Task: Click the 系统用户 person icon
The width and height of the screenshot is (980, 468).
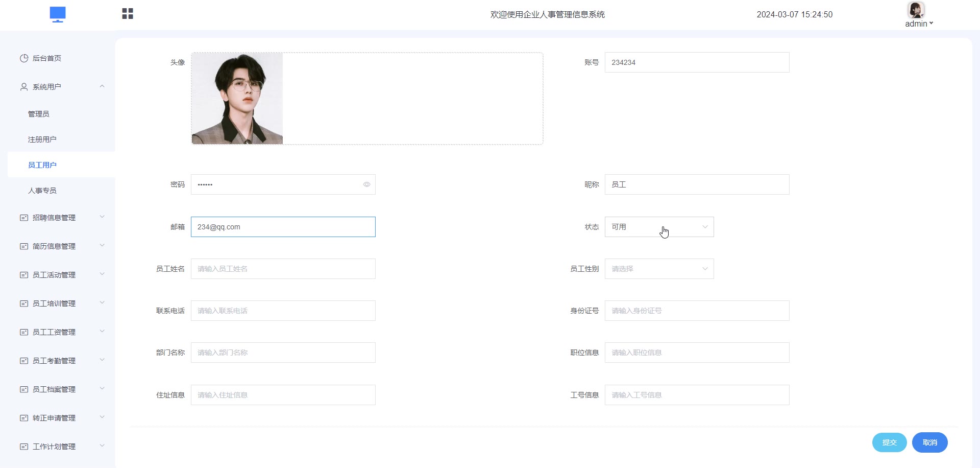Action: (x=24, y=87)
